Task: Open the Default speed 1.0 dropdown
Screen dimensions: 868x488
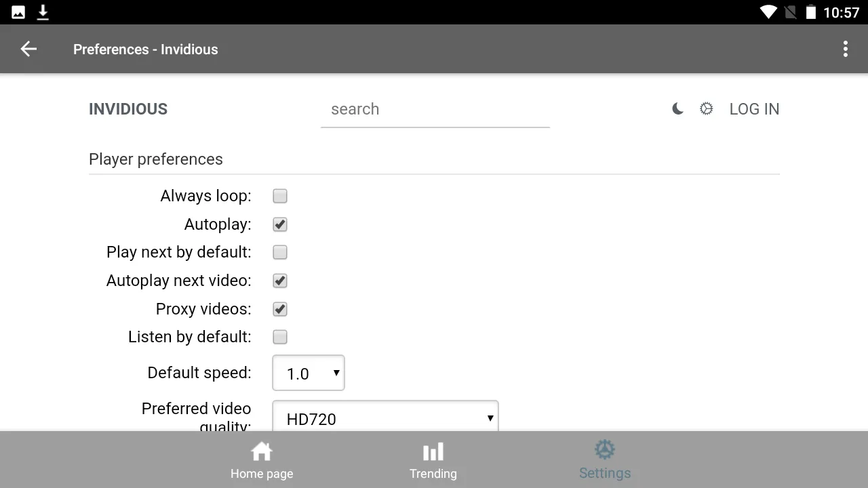Action: click(x=309, y=373)
